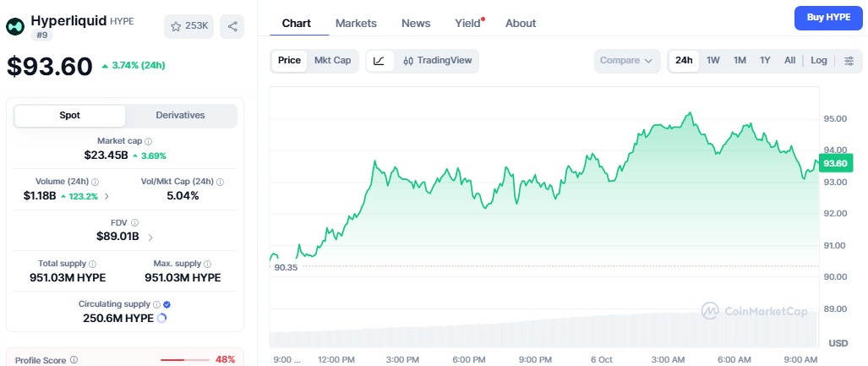Toggle Log scale
The image size is (868, 366).
[819, 60]
